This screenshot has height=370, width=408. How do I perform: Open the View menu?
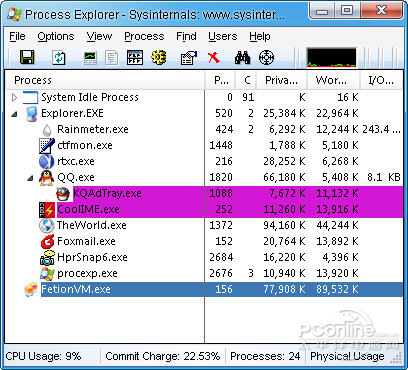click(99, 36)
